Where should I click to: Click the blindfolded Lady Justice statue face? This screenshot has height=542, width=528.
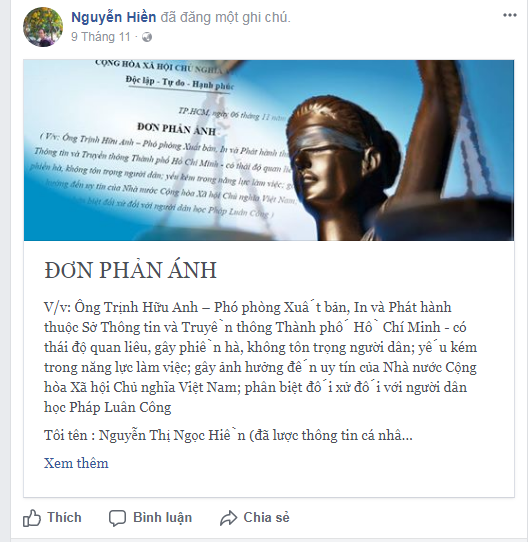point(320,152)
